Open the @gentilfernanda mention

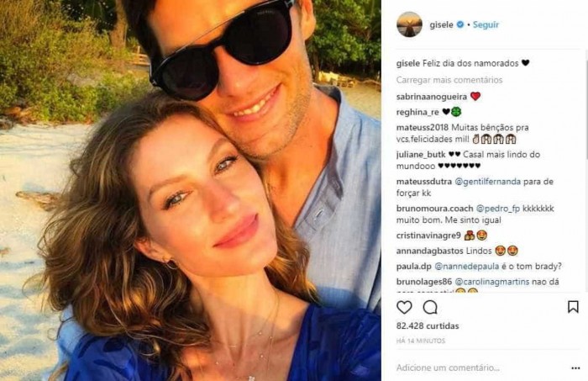pyautogui.click(x=487, y=182)
